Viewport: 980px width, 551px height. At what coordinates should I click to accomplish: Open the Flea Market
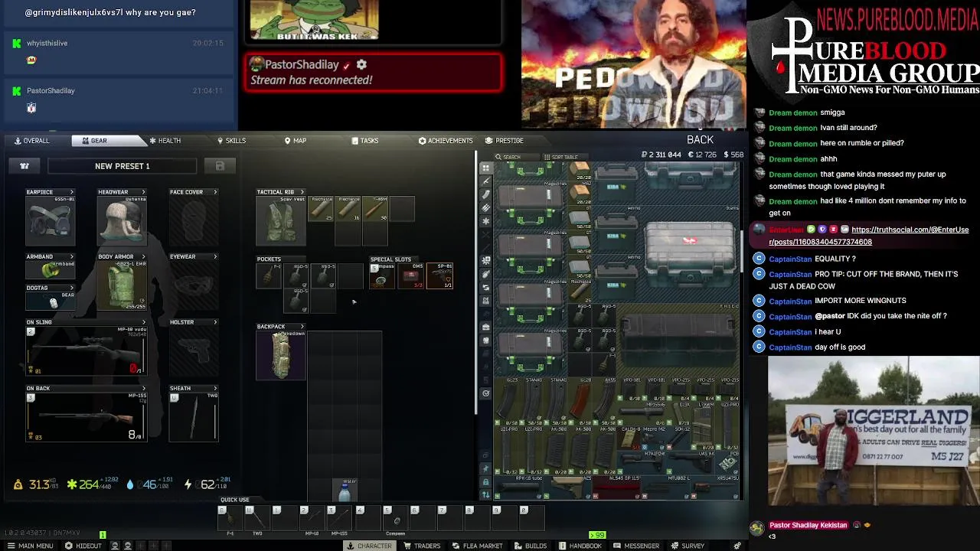click(477, 546)
